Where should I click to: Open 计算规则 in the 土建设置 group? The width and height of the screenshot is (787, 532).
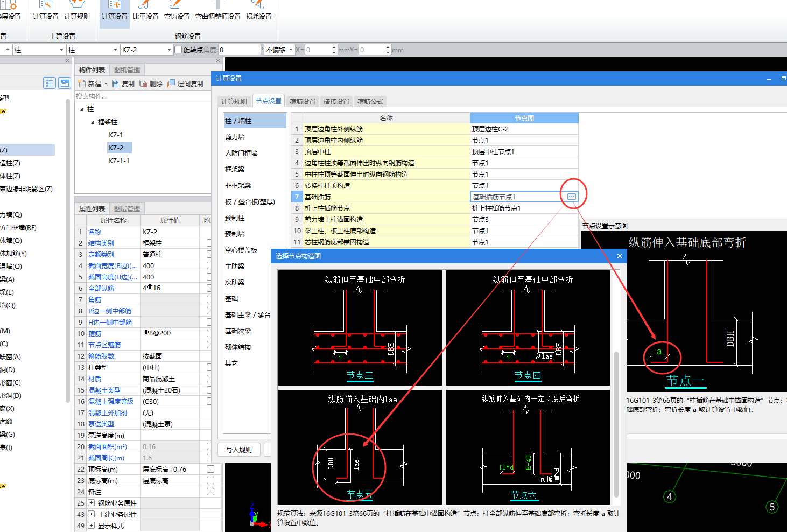[77, 11]
